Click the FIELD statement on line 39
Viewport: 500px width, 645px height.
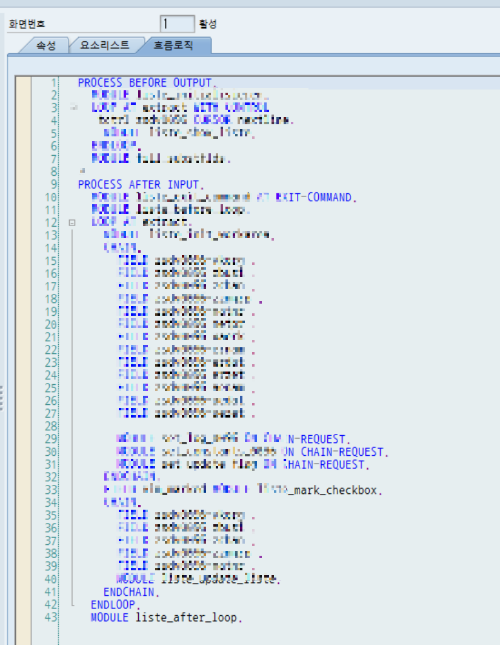coord(187,566)
